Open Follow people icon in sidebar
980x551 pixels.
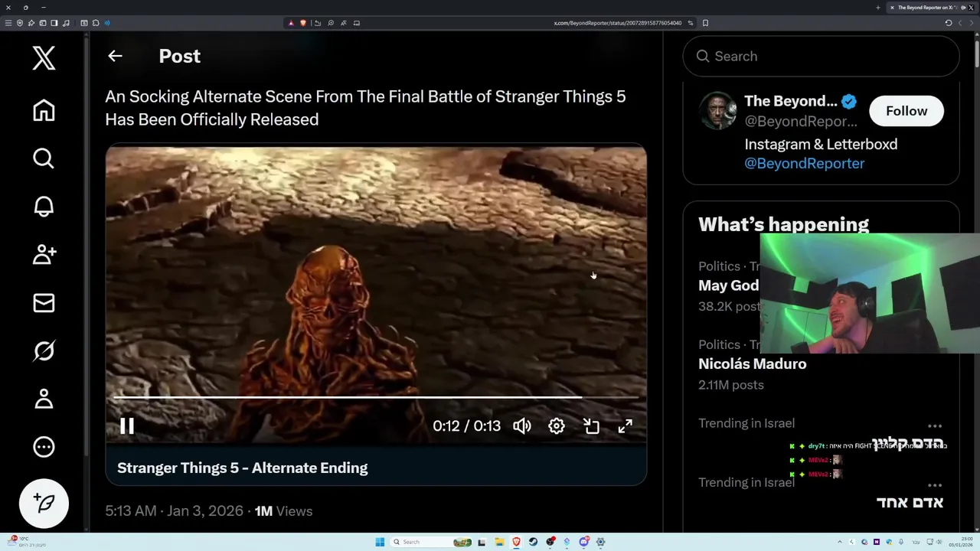(x=44, y=254)
